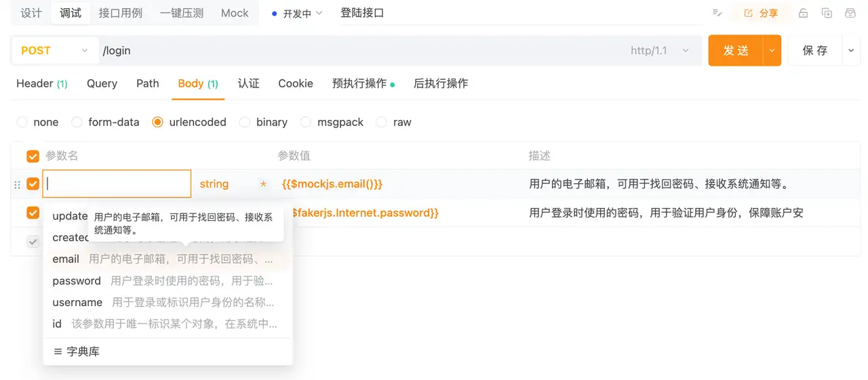868x380 pixels.
Task: Click the password row description text
Action: tap(666, 213)
